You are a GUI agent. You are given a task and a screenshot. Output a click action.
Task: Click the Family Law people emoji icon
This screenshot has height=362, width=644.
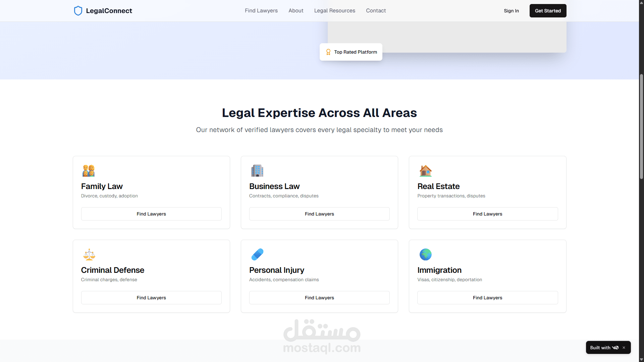click(x=89, y=171)
